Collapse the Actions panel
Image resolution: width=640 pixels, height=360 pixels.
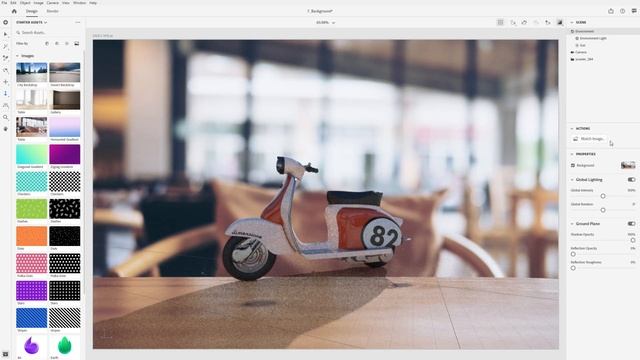click(x=572, y=129)
